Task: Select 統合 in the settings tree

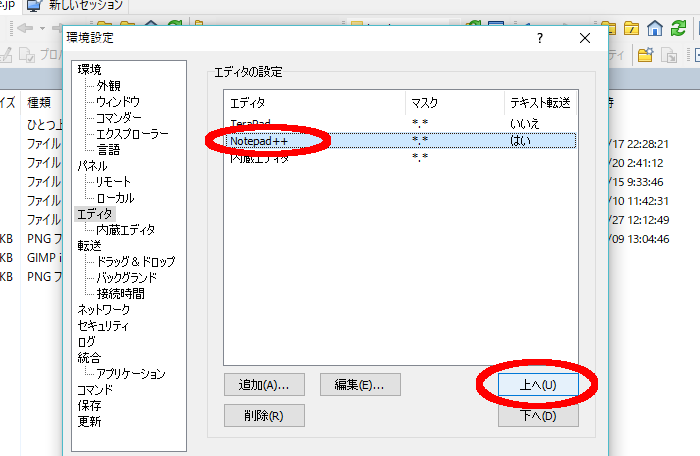Action: pos(89,358)
